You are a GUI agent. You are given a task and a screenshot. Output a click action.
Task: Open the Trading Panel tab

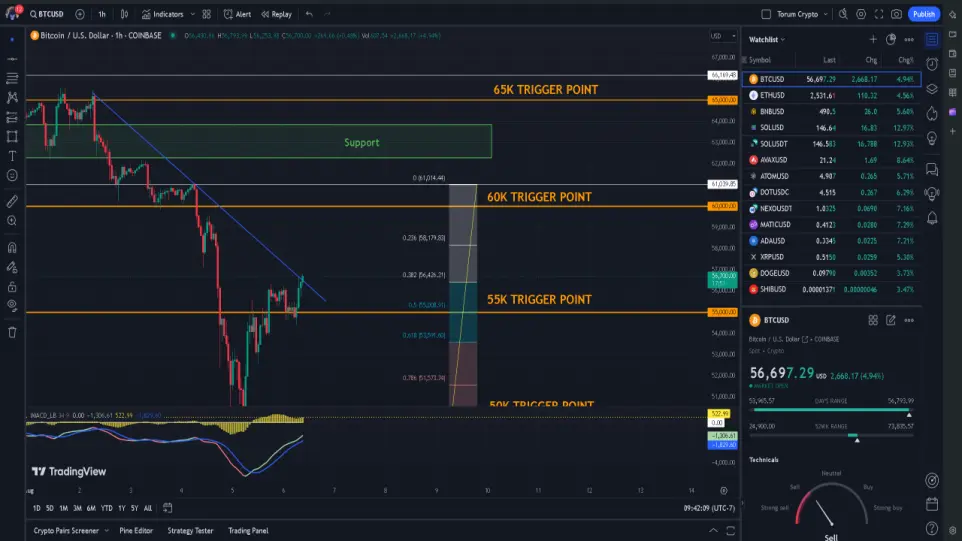click(248, 531)
